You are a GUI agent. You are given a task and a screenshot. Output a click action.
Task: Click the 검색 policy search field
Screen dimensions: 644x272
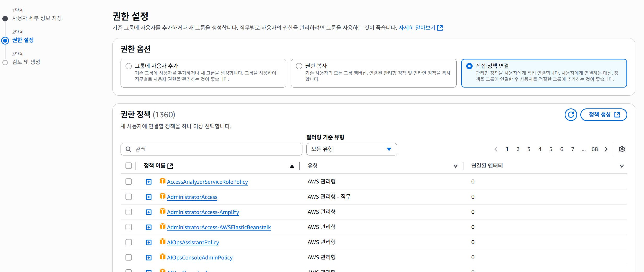tap(211, 149)
